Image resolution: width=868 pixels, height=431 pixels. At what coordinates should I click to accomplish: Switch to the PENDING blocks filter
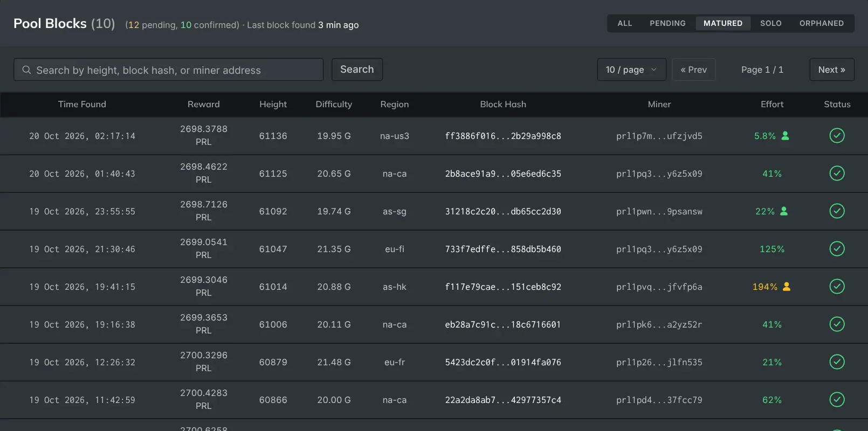[x=667, y=23]
